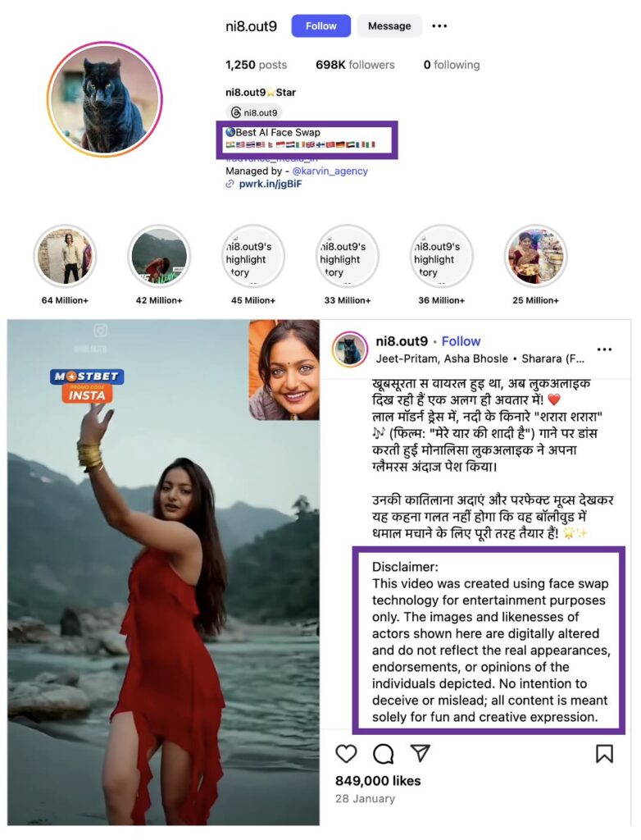Screen dimensions: 641x840
Task: Open the 25 Million+ story highlight
Action: (x=535, y=256)
